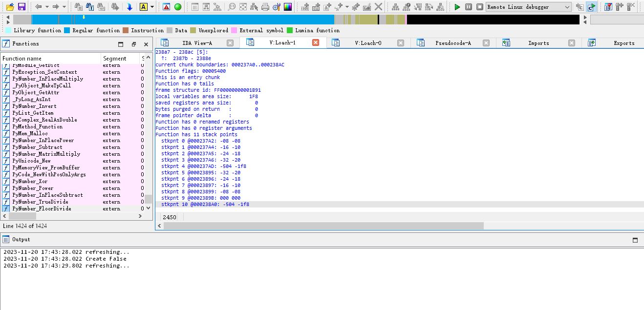Image resolution: width=644 pixels, height=310 pixels.
Task: Click the Regular function legend swatch
Action: 67,30
